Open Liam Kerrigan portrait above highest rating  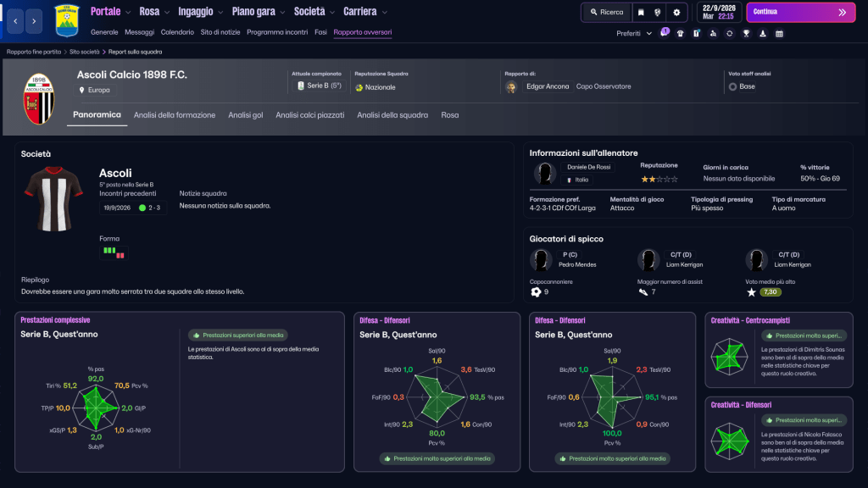click(756, 259)
